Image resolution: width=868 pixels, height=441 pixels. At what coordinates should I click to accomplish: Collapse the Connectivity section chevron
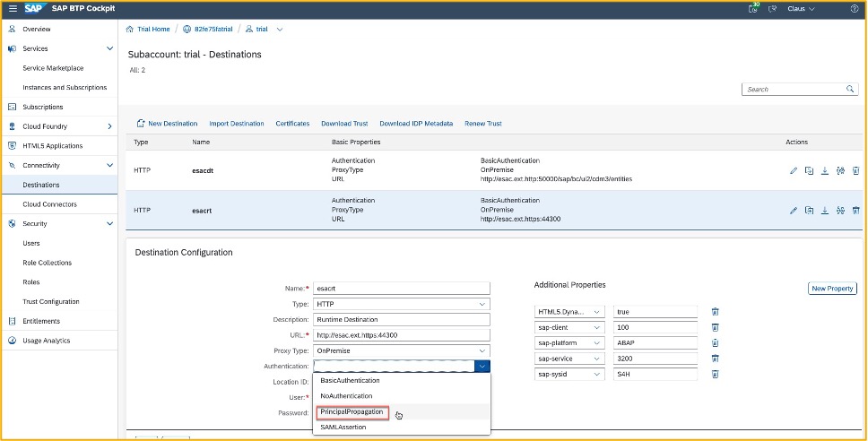[109, 166]
